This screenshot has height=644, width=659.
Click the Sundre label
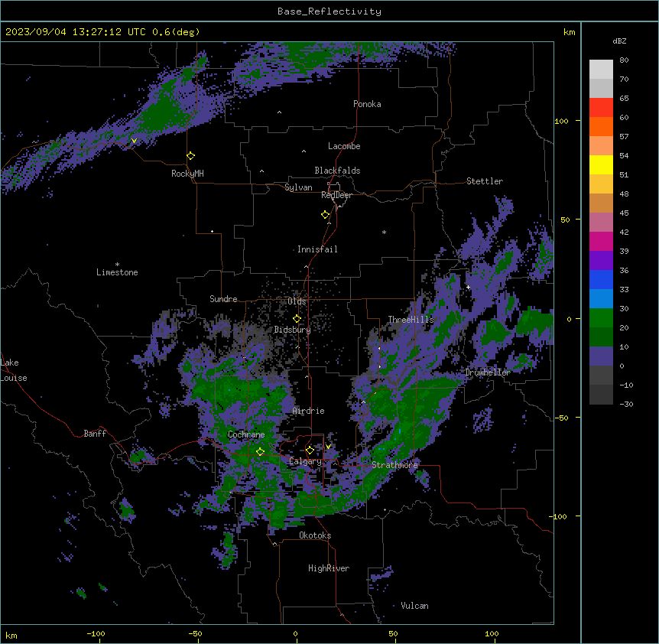223,299
